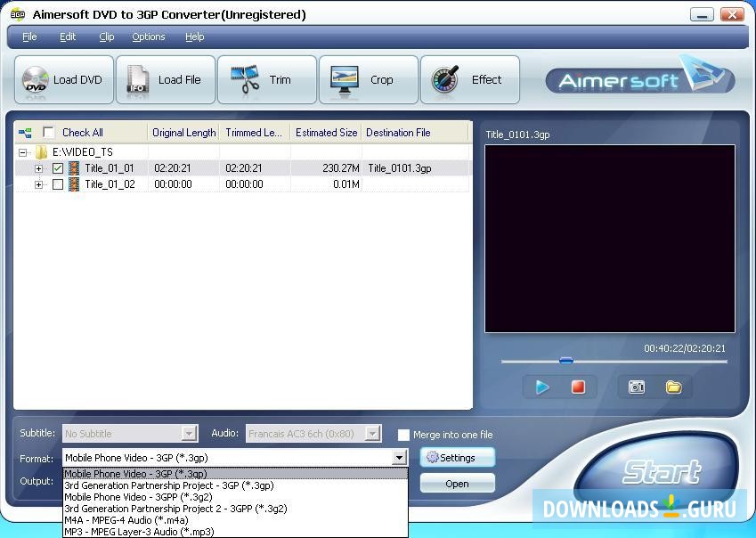Expand the Title_01_01 node
The image size is (756, 538).
[x=38, y=168]
